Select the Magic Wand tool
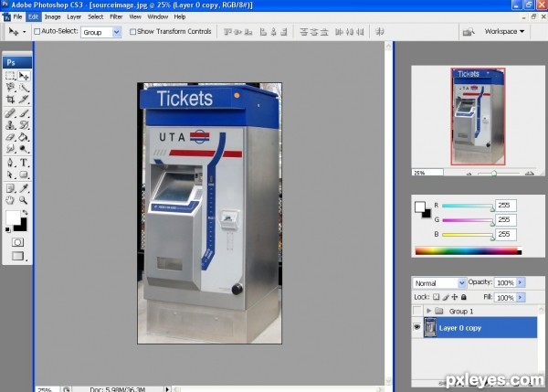548x392 pixels. pyautogui.click(x=24, y=88)
